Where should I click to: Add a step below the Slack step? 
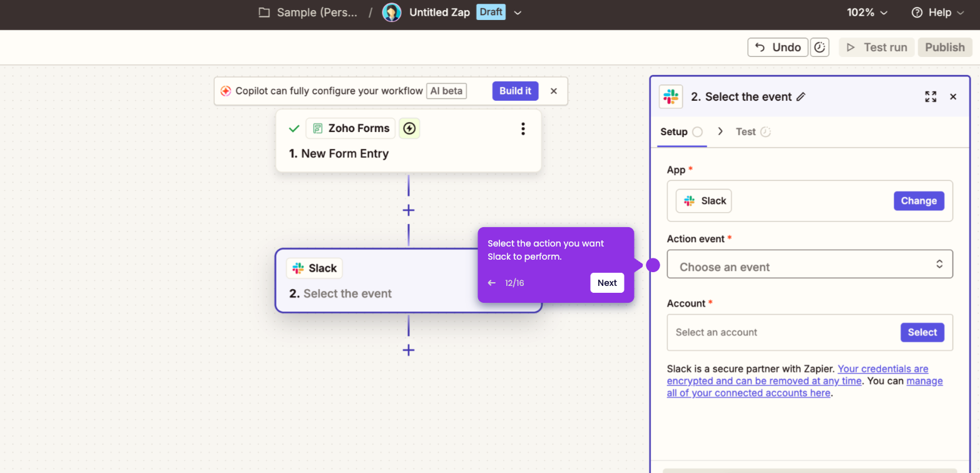tap(409, 350)
